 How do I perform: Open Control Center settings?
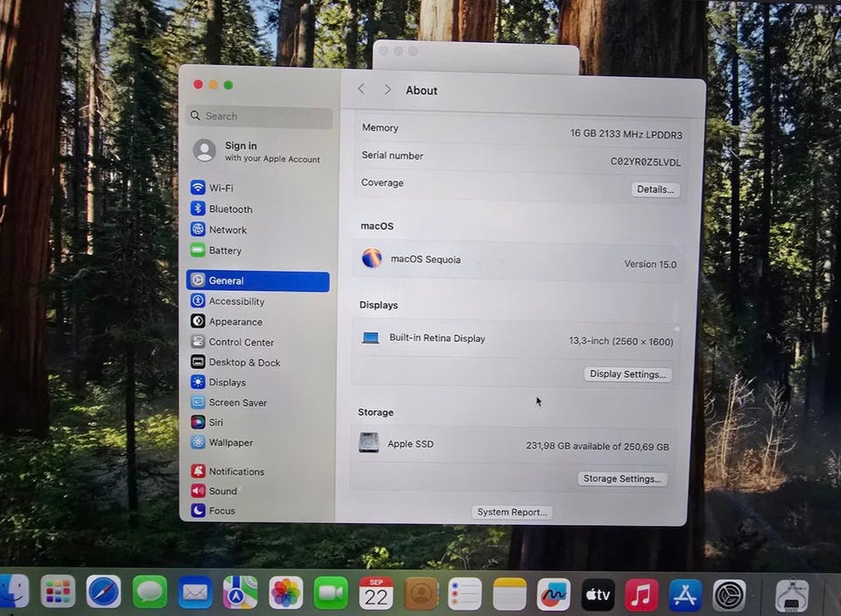tap(231, 342)
